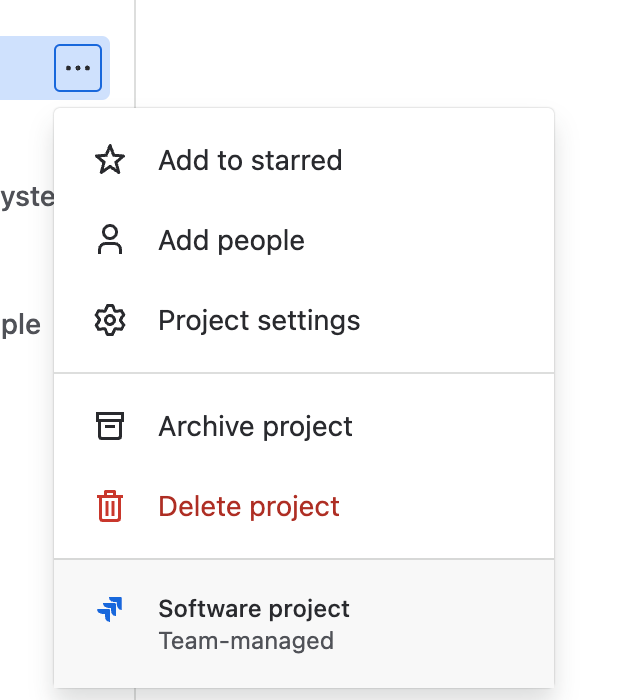Open the sidebar item ending in "ple"
620x700 pixels.
tap(20, 325)
